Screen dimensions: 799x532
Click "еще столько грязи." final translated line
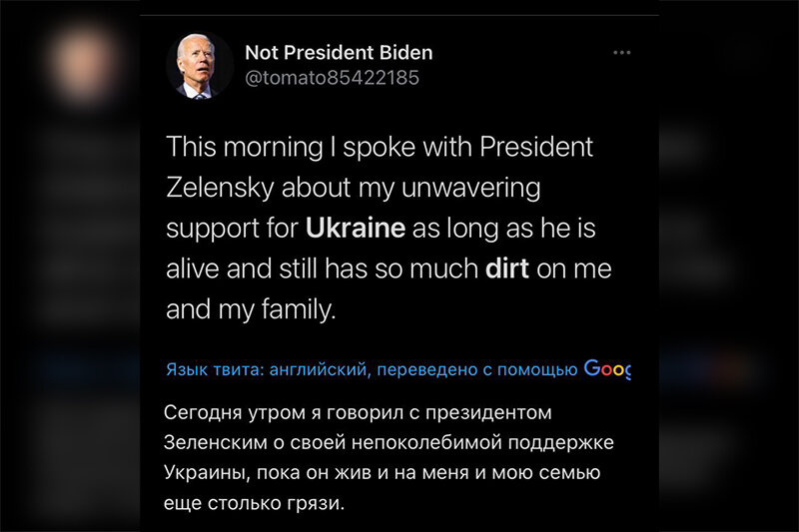[255, 502]
